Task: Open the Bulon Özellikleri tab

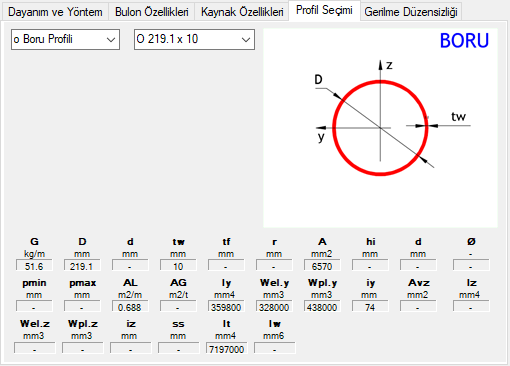Action: pos(152,12)
